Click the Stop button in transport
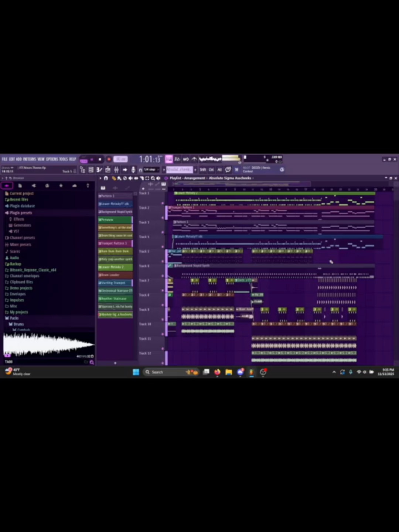The height and width of the screenshot is (532, 399). pyautogui.click(x=100, y=159)
